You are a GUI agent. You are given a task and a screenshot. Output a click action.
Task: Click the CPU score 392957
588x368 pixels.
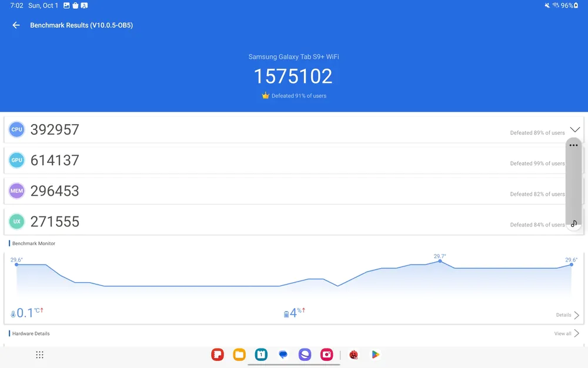pos(55,130)
